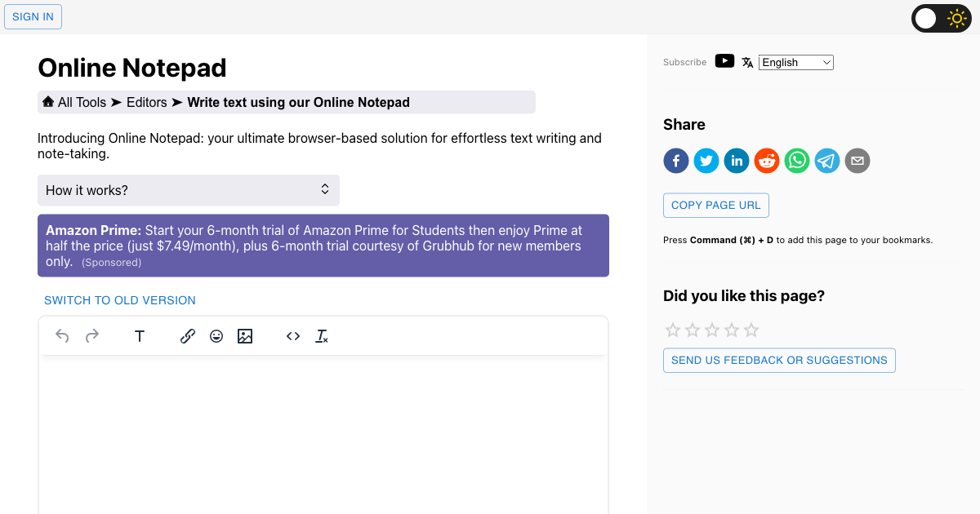The width and height of the screenshot is (980, 514).
Task: Open the English language dropdown
Action: pyautogui.click(x=795, y=62)
